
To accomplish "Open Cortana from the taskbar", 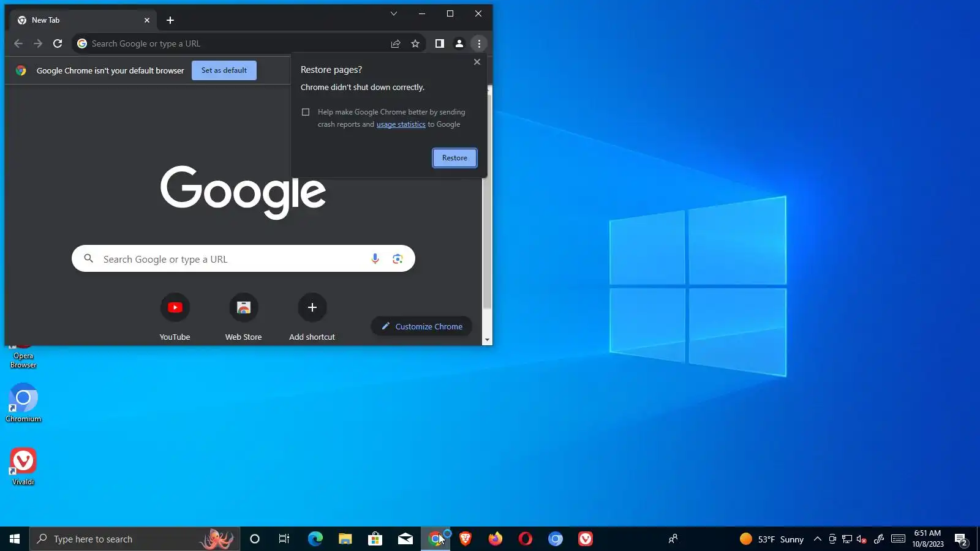I will pos(255,539).
